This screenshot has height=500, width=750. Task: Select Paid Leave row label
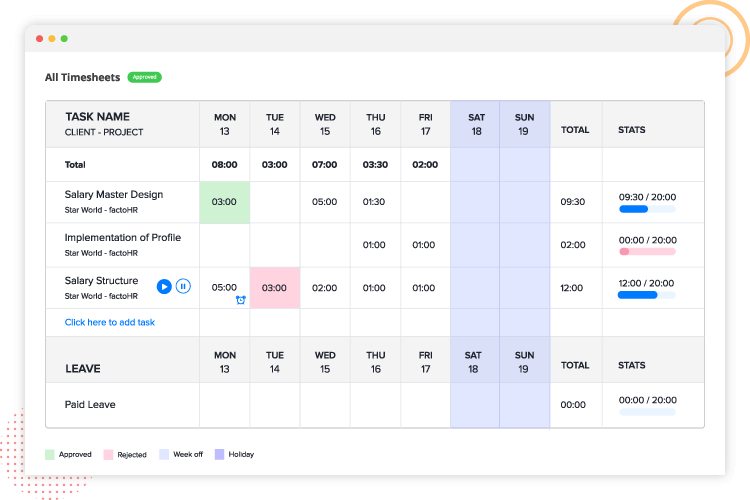click(x=90, y=405)
